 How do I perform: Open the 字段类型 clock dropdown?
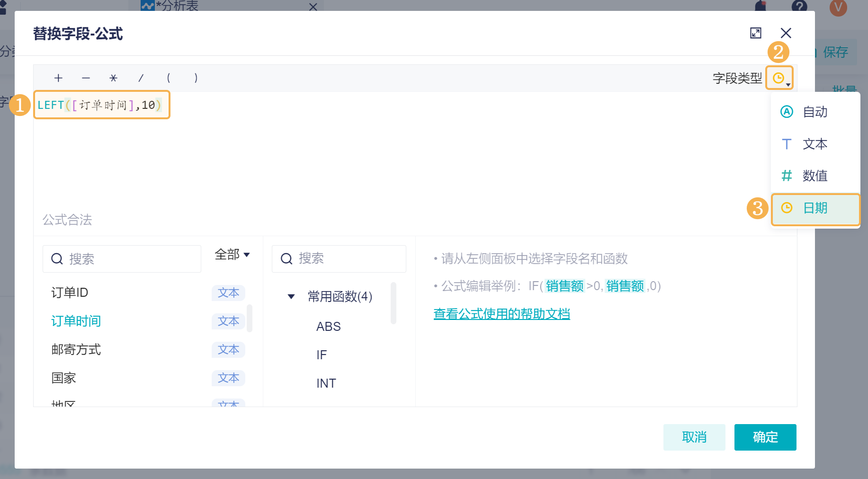coord(779,78)
